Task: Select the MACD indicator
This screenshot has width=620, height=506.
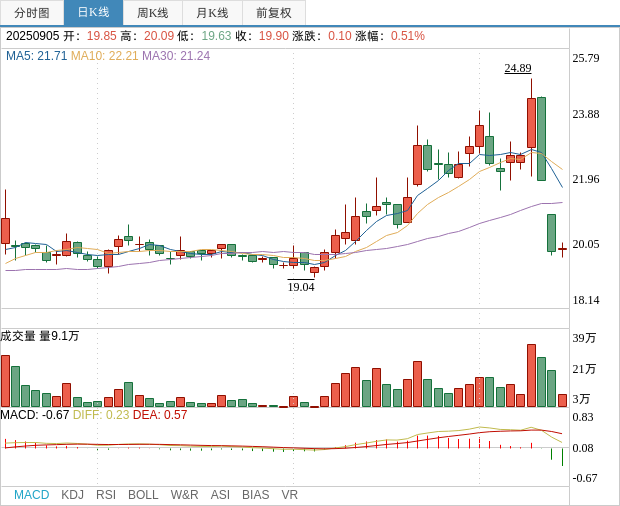Action: pos(32,495)
